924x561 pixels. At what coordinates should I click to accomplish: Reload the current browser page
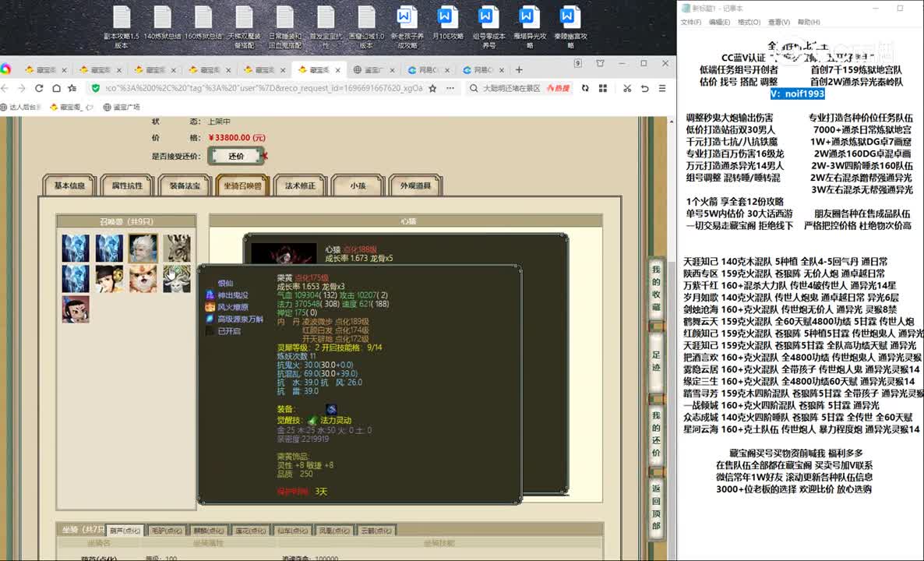39,88
